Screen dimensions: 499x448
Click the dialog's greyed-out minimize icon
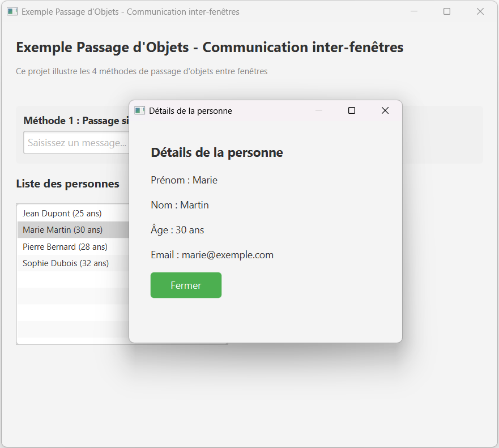click(x=318, y=110)
